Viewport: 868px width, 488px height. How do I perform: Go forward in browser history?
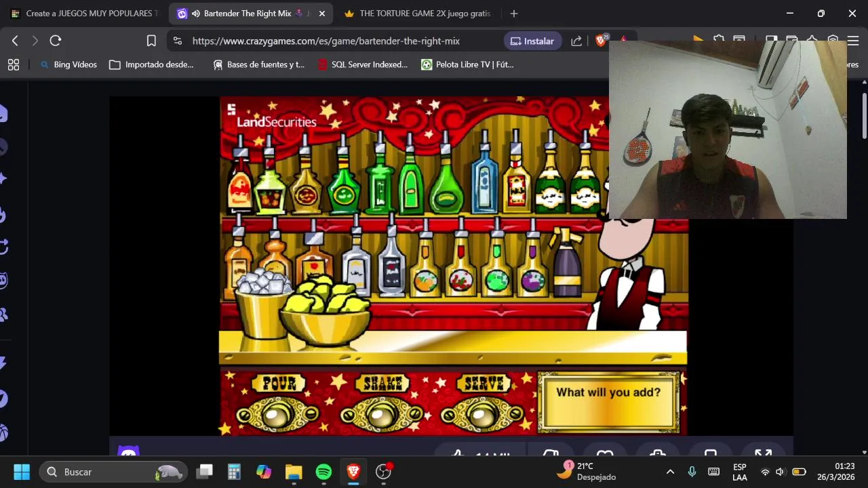pyautogui.click(x=35, y=41)
